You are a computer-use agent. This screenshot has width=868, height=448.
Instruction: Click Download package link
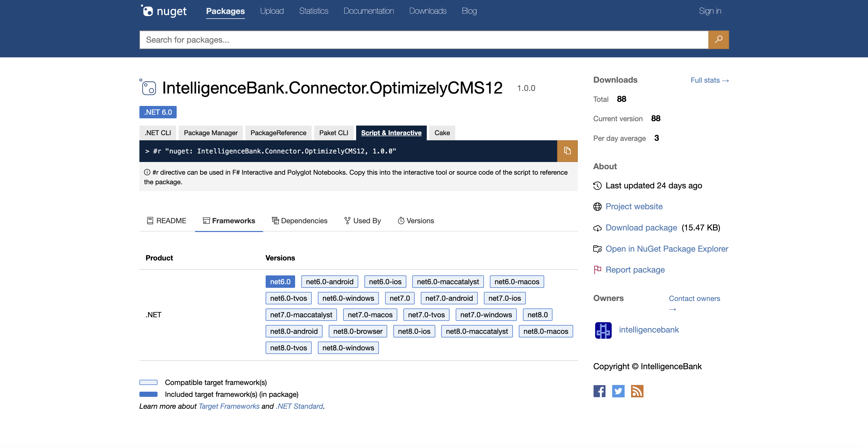641,228
